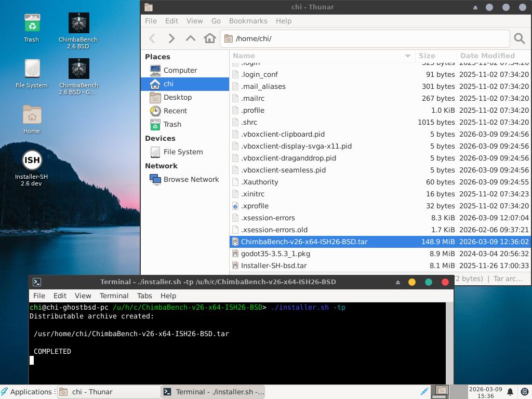Open the Installer-SH 2.6 dev desktop icon
532x399 pixels.
pos(32,168)
